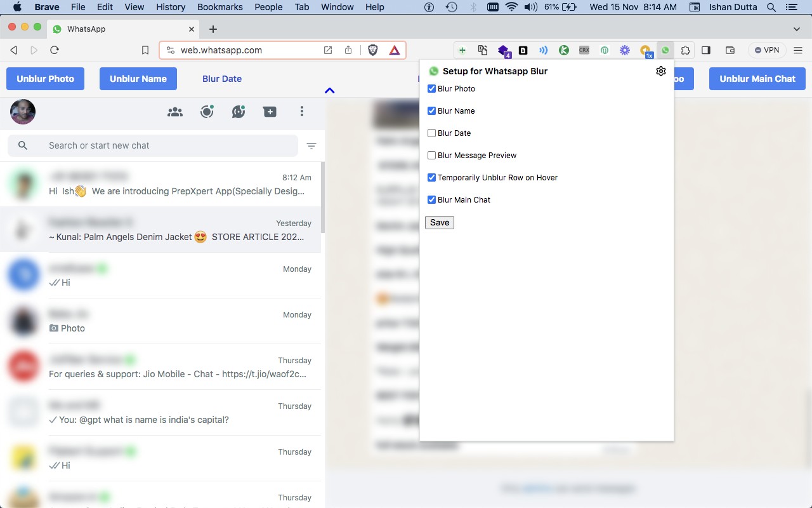Click the open-in-app icon in address bar
Screen dimensions: 812x508
328,50
